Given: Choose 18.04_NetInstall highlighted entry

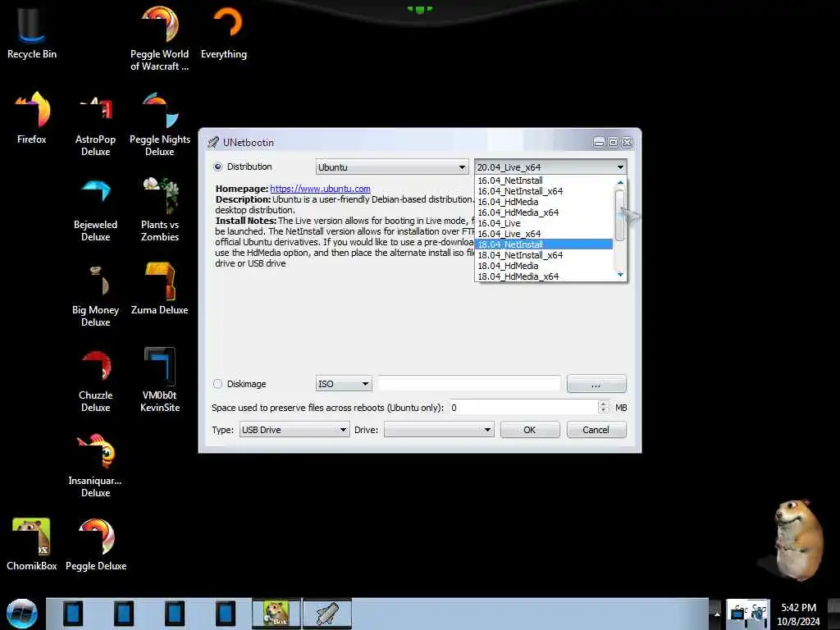Looking at the screenshot, I should point(543,244).
